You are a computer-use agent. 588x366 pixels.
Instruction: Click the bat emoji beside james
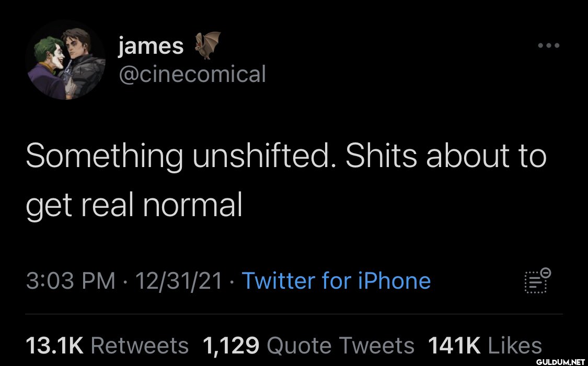207,45
